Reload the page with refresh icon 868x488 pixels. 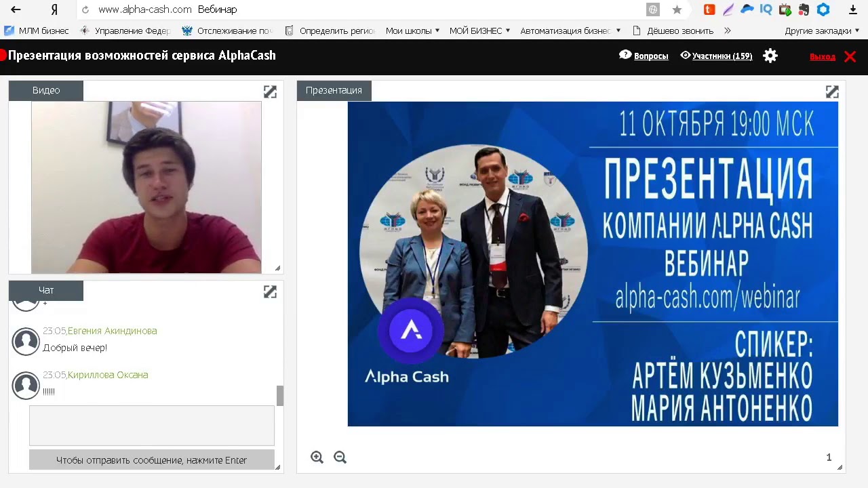(x=85, y=10)
